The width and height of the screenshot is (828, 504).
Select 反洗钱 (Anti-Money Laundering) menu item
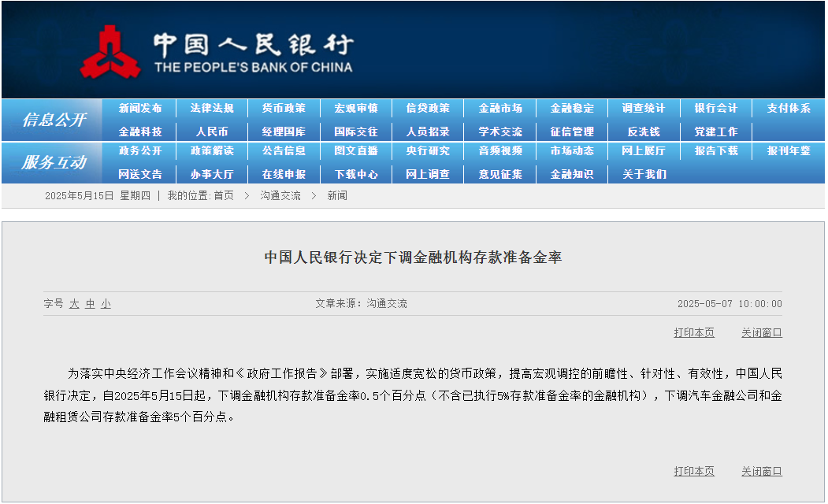click(x=643, y=131)
